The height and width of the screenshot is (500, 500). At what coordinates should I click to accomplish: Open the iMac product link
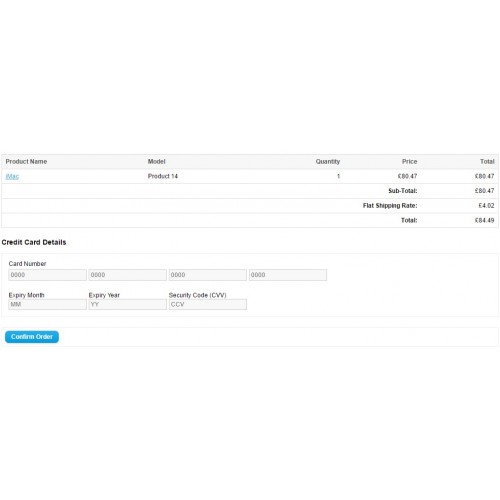pos(12,176)
